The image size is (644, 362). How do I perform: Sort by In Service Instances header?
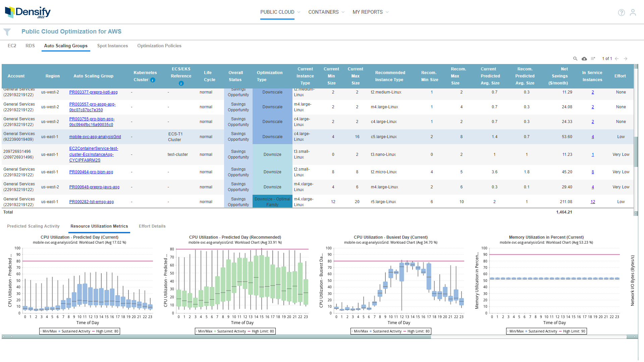(x=592, y=76)
